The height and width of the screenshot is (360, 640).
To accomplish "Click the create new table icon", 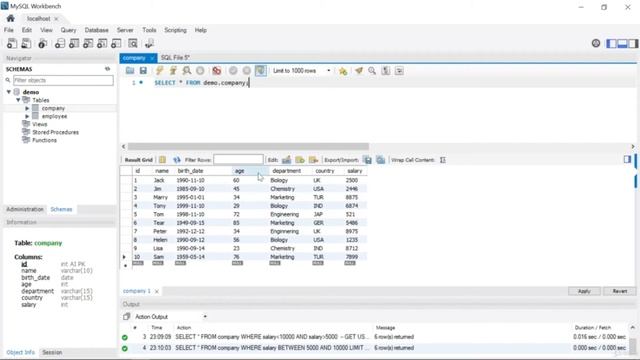I will [74, 43].
